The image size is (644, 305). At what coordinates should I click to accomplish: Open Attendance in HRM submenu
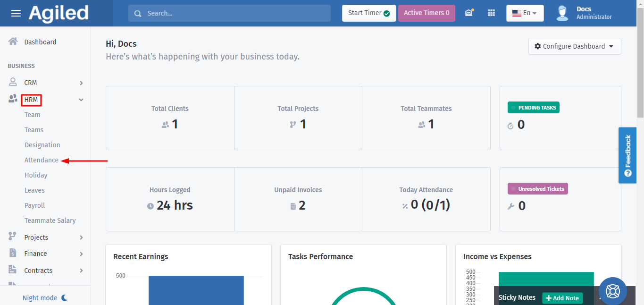tap(42, 160)
